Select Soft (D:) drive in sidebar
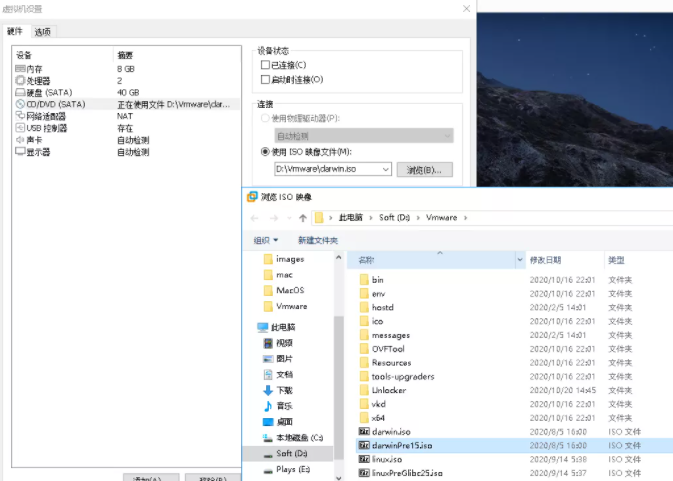The height and width of the screenshot is (481, 673). [x=288, y=454]
